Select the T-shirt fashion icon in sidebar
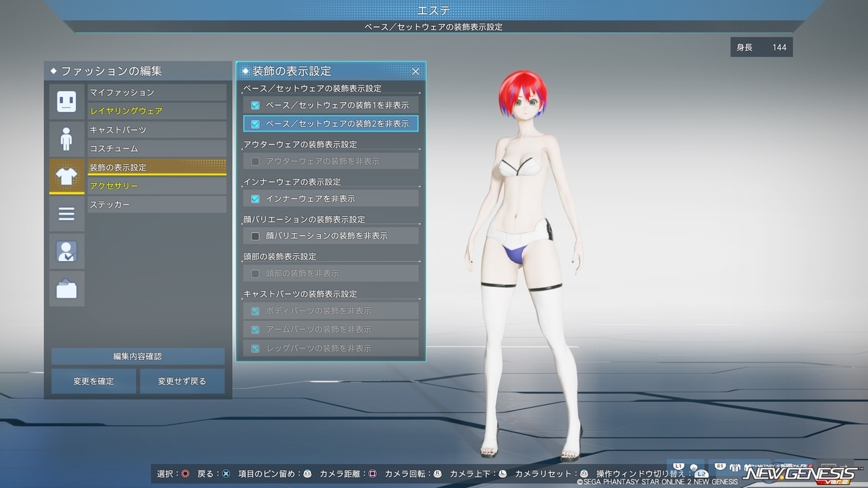Image resolution: width=868 pixels, height=488 pixels. pos(67,176)
